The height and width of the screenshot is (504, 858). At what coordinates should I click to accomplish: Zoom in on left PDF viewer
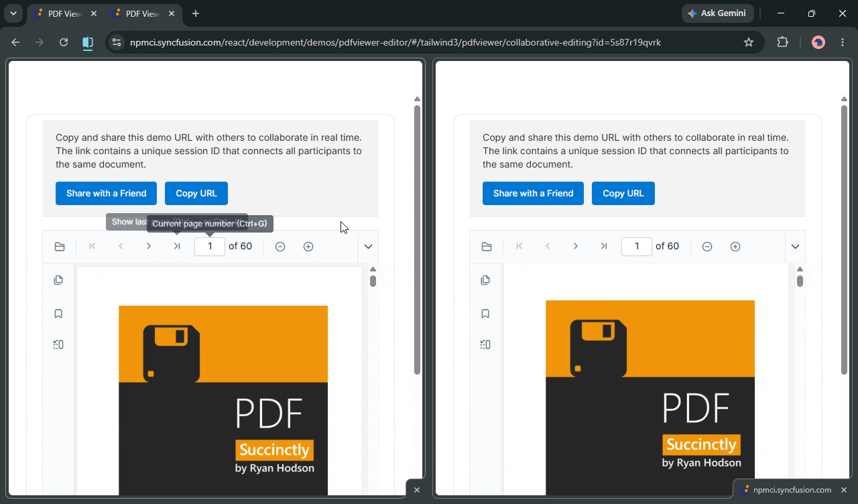(308, 247)
